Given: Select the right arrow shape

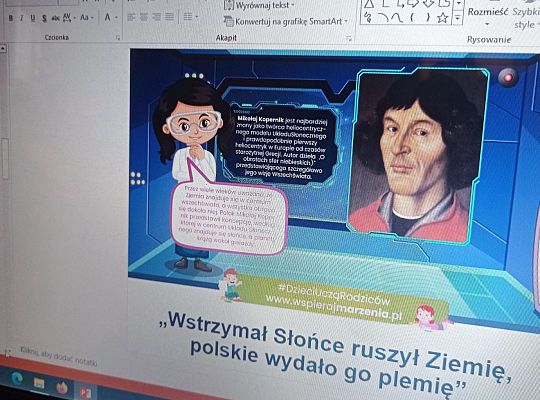Looking at the screenshot, I should [x=414, y=3].
